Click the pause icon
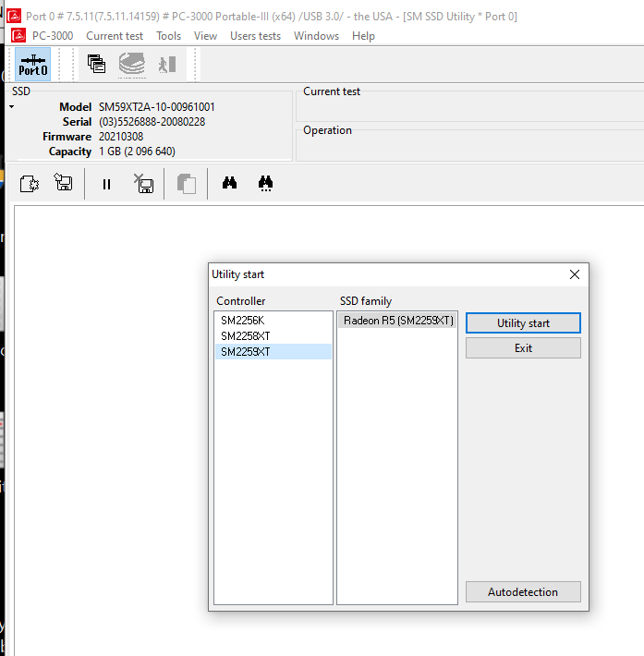The height and width of the screenshot is (656, 644). [x=106, y=185]
